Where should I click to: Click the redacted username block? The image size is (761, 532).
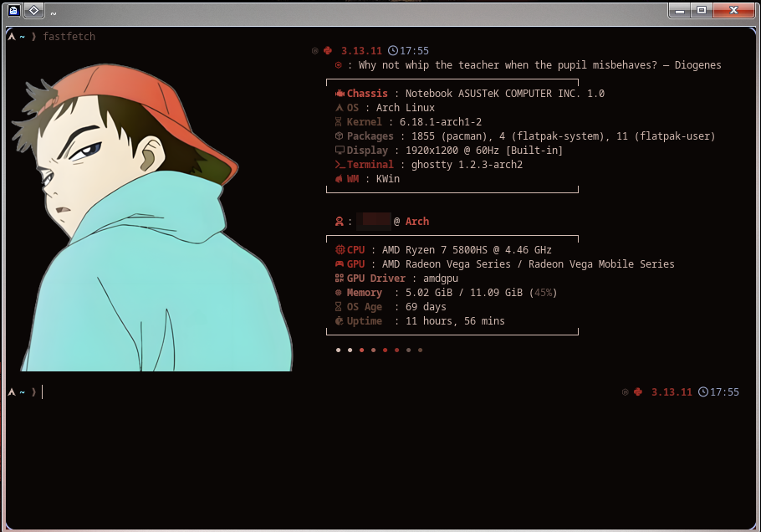(374, 222)
